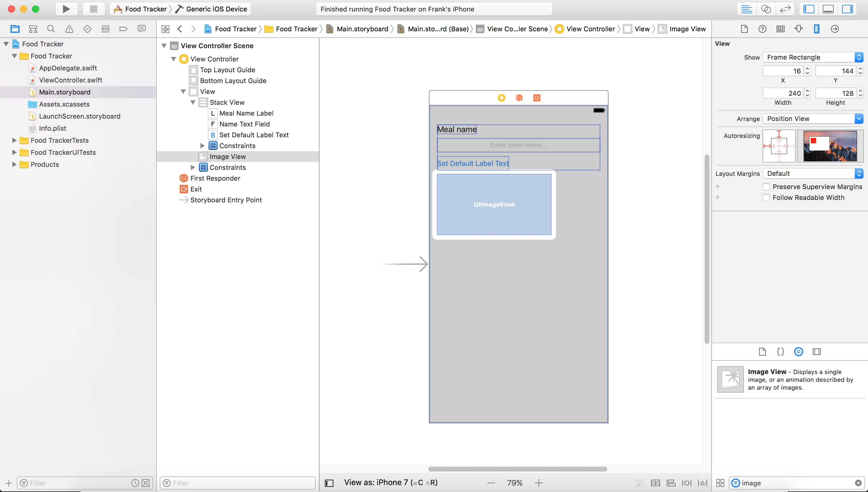Open the Layout Margins Default dropdown
The image size is (868, 492).
click(x=813, y=174)
